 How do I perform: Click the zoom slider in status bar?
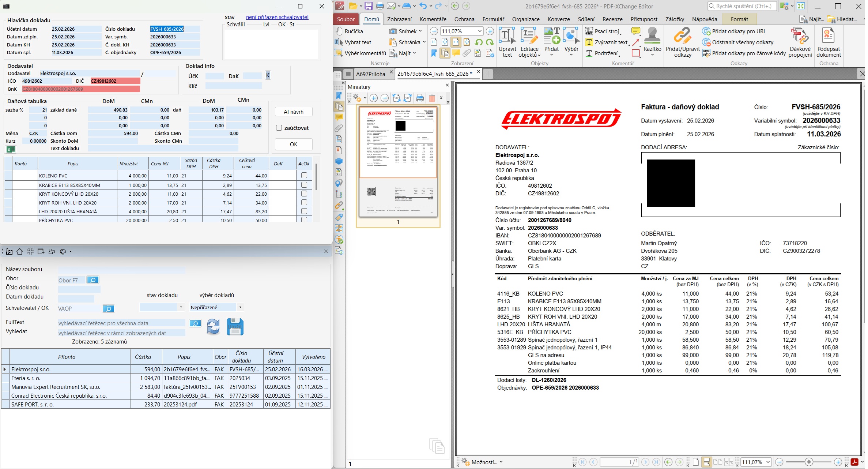[x=808, y=462]
